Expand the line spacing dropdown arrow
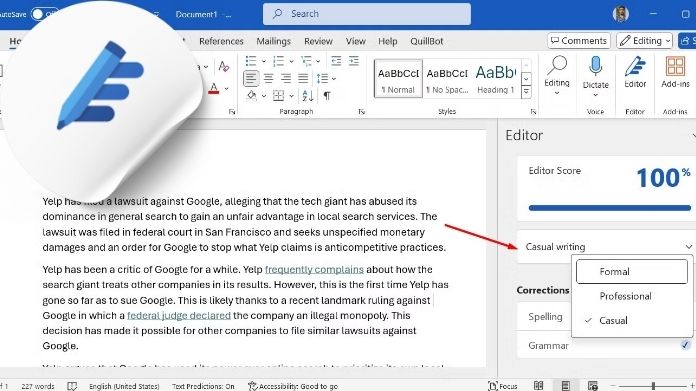This screenshot has height=391, width=696. tap(334, 79)
